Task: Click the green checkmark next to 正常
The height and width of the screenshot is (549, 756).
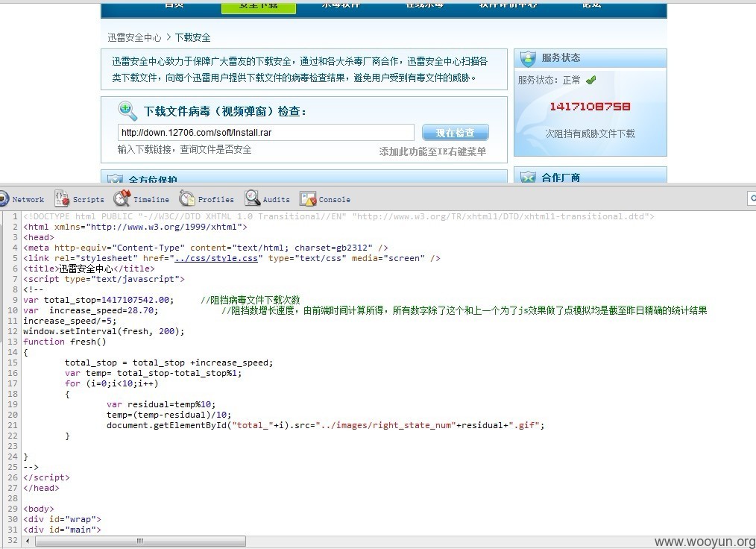Action: (x=590, y=80)
